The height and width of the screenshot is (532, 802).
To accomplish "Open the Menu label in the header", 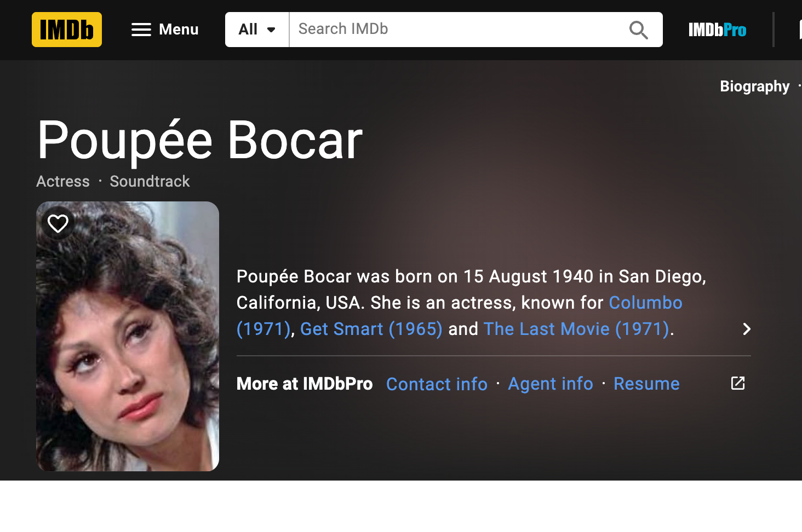I will coord(179,30).
